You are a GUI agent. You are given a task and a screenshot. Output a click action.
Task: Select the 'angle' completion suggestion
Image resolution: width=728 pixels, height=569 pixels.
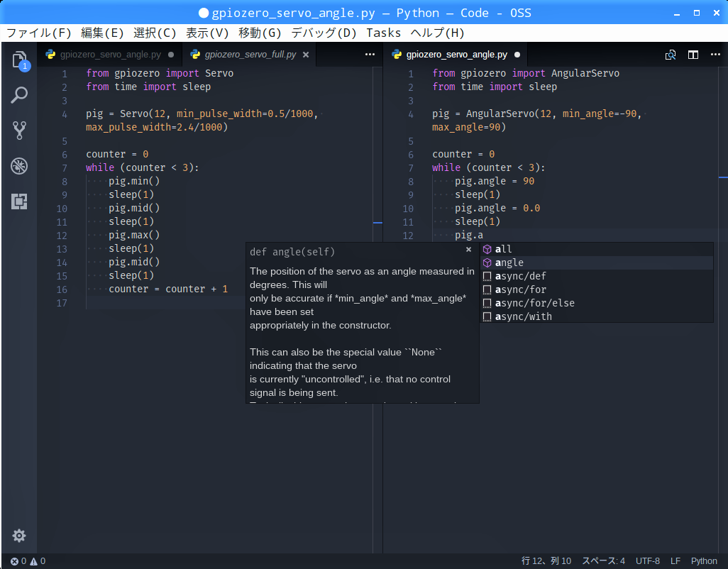[597, 263]
